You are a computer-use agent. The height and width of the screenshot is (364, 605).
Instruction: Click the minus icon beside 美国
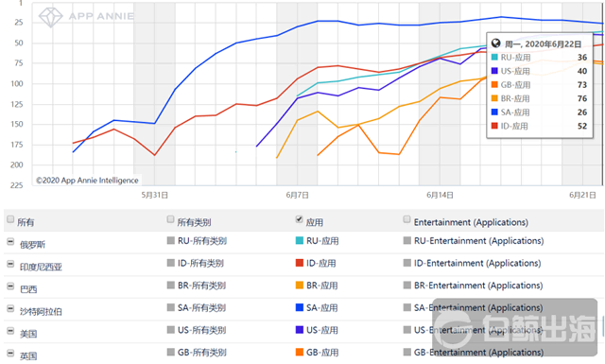pyautogui.click(x=10, y=331)
